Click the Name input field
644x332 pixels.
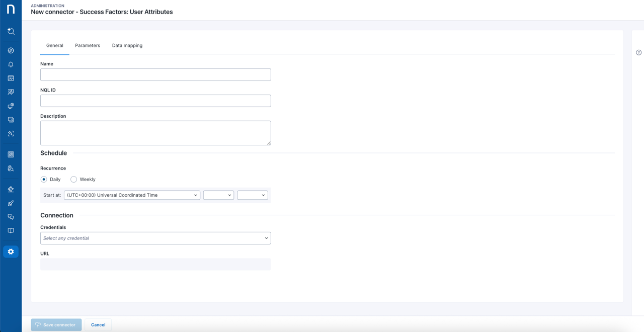click(155, 74)
